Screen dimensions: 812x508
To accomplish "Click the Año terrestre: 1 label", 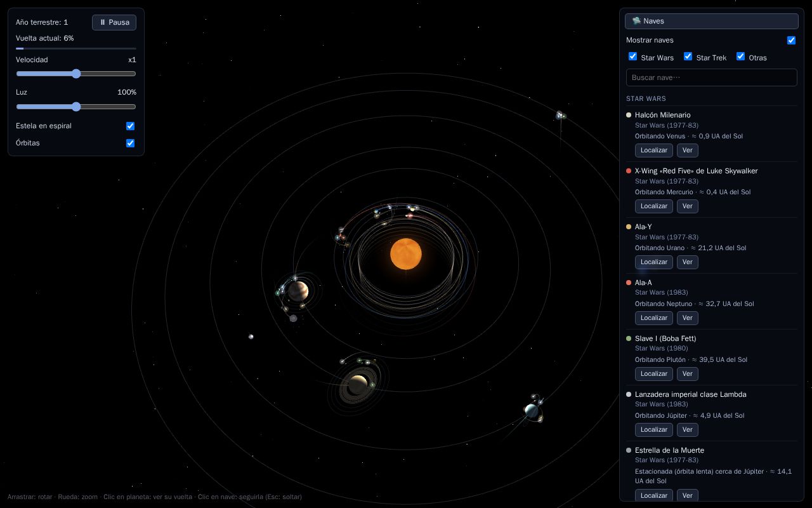I will pos(42,22).
